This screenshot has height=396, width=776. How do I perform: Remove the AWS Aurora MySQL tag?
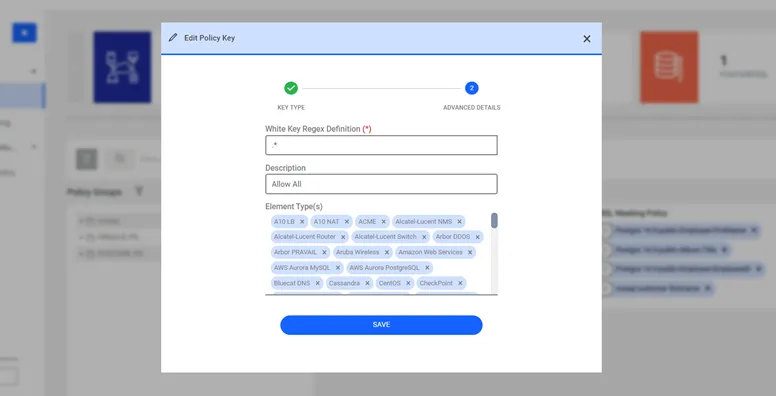pyautogui.click(x=338, y=268)
